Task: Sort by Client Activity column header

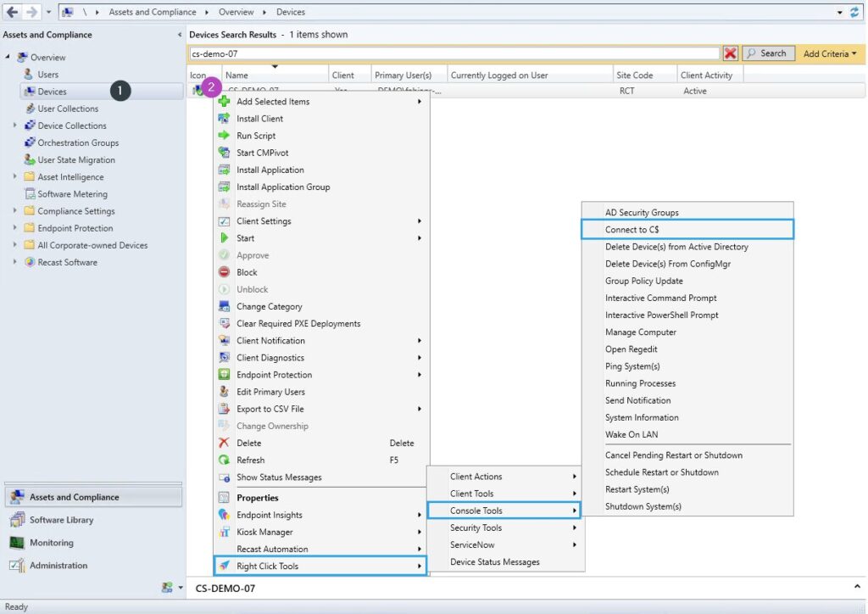Action: tap(707, 75)
